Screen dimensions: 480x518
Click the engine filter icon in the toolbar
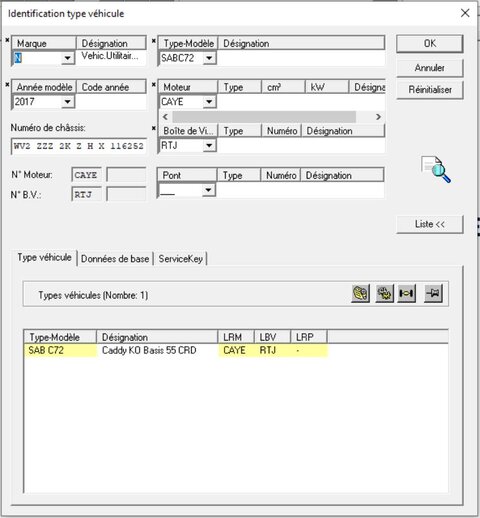tap(360, 293)
